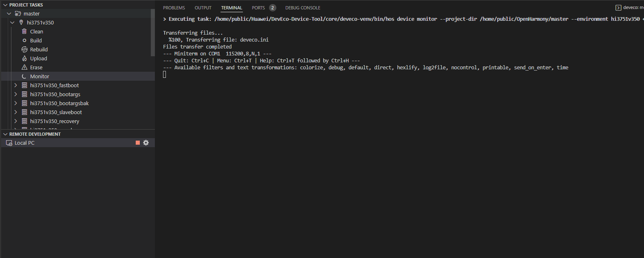
Task: Click the Erase warning icon
Action: coord(24,67)
